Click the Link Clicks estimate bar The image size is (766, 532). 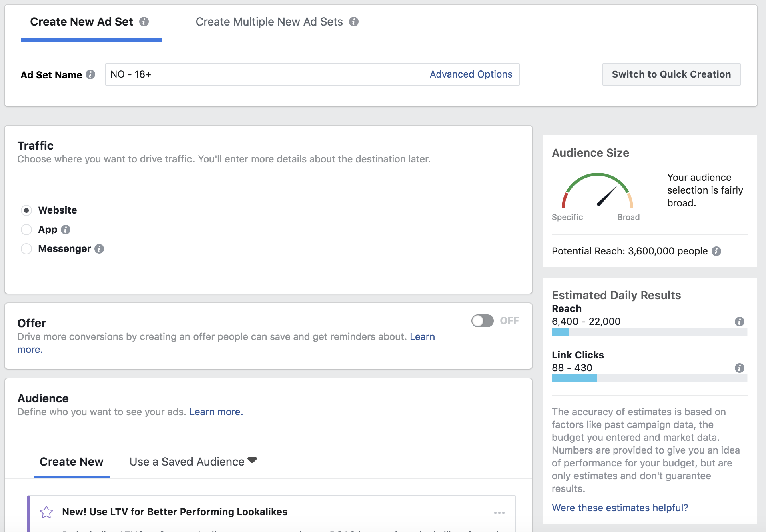point(650,378)
